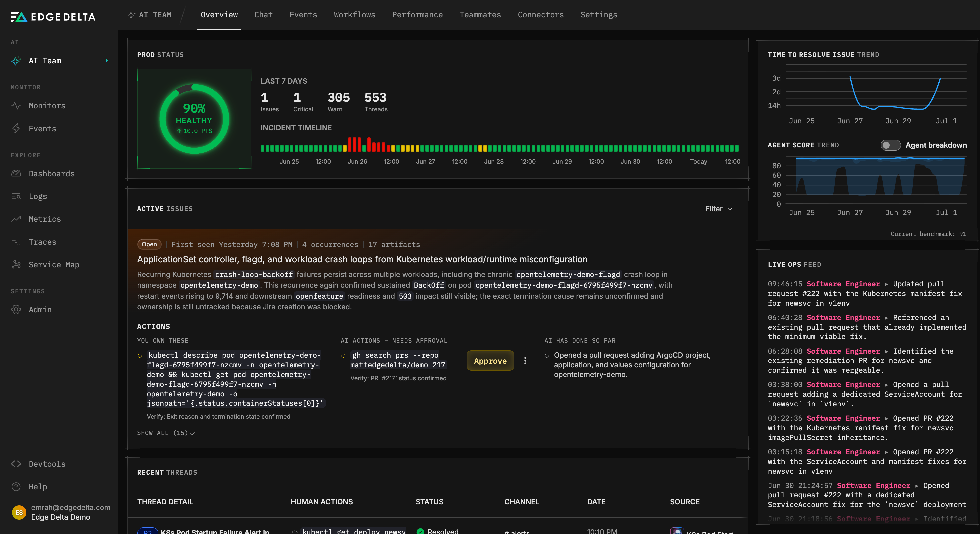The height and width of the screenshot is (534, 980).
Task: Expand SHOW ALL (15) actions
Action: (x=166, y=433)
